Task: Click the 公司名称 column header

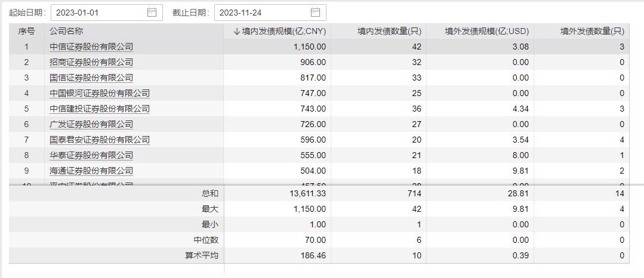Action: tap(66, 31)
